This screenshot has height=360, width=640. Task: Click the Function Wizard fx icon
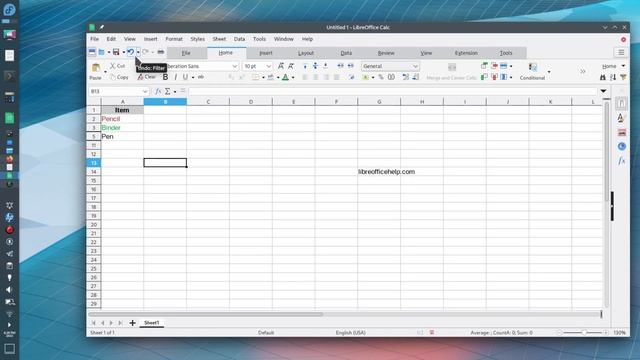pos(158,91)
